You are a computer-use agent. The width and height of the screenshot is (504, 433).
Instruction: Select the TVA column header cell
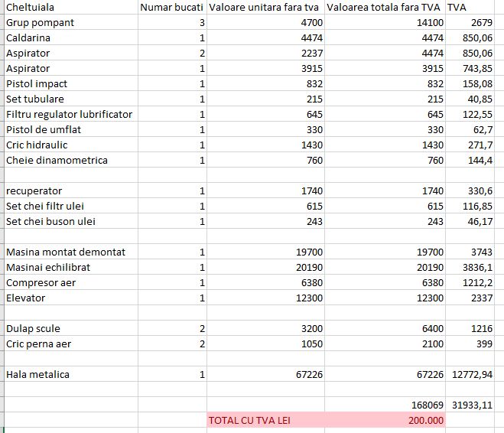[470, 7]
